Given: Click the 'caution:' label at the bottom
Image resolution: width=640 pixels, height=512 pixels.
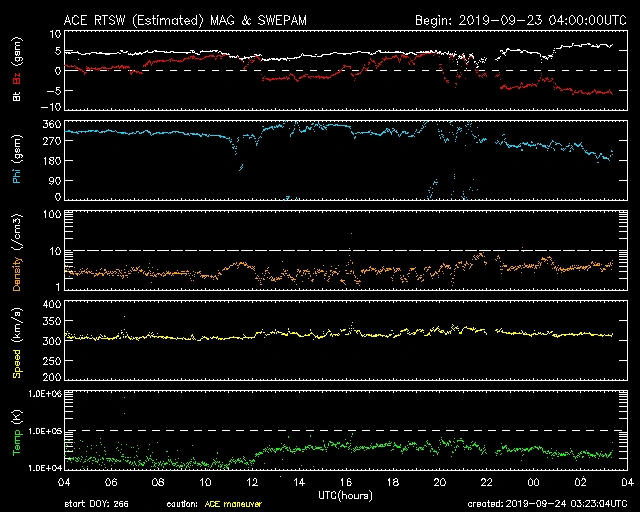Looking at the screenshot, I should 182,504.
